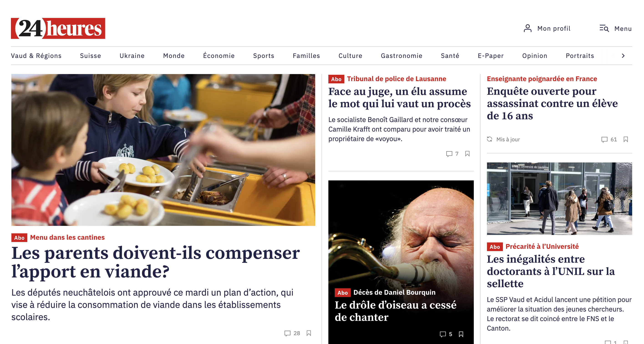Click the Mis à jour refresh icon
The width and height of the screenshot is (644, 344).
tap(489, 139)
